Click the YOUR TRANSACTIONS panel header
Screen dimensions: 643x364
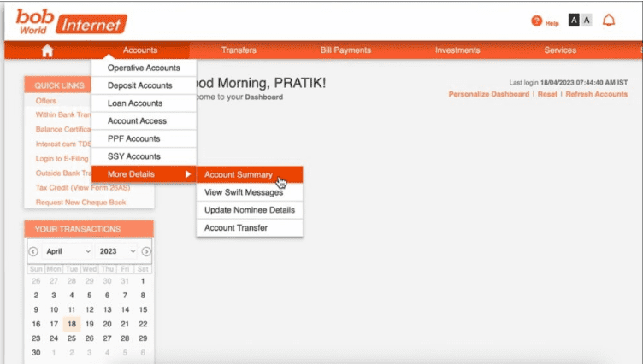pyautogui.click(x=89, y=229)
